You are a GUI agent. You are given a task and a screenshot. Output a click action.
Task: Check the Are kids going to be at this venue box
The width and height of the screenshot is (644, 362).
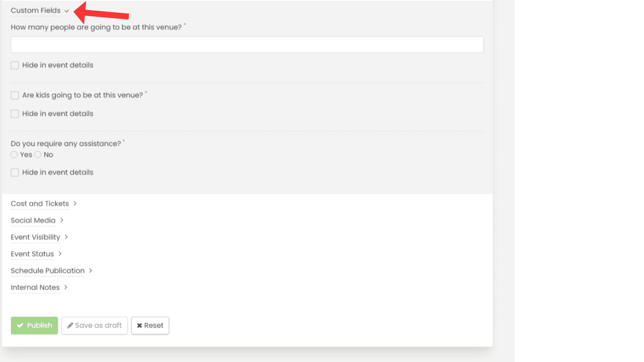coord(15,95)
